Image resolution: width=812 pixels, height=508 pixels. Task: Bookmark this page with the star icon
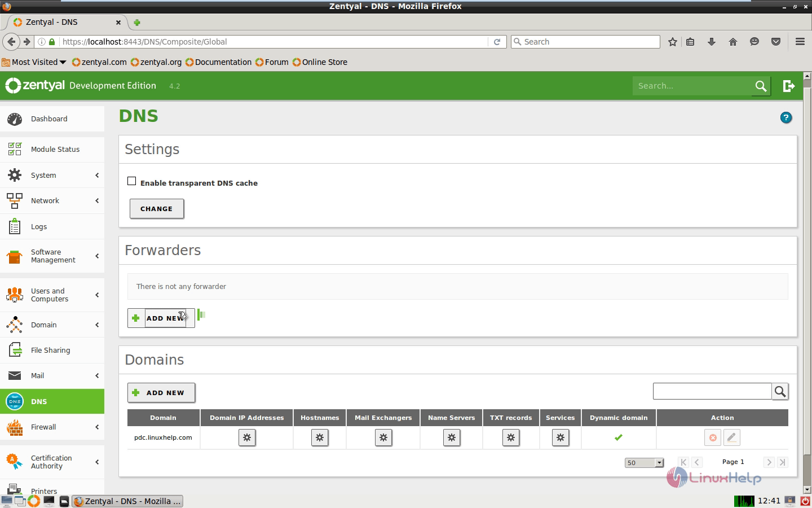click(x=673, y=42)
